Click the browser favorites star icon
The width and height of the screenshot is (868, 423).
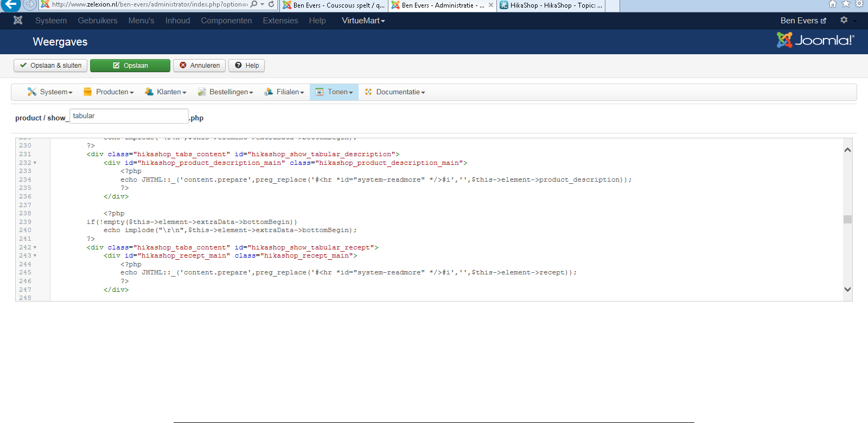tap(846, 4)
